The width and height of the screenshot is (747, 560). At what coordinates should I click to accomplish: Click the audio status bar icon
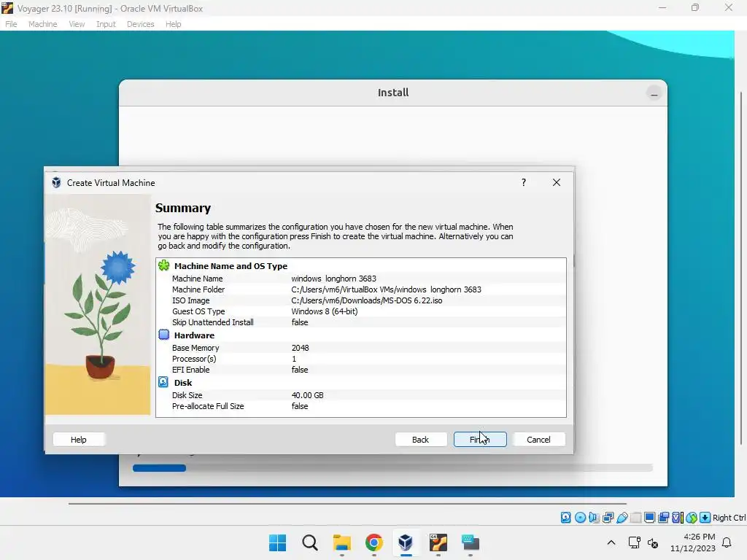(594, 518)
